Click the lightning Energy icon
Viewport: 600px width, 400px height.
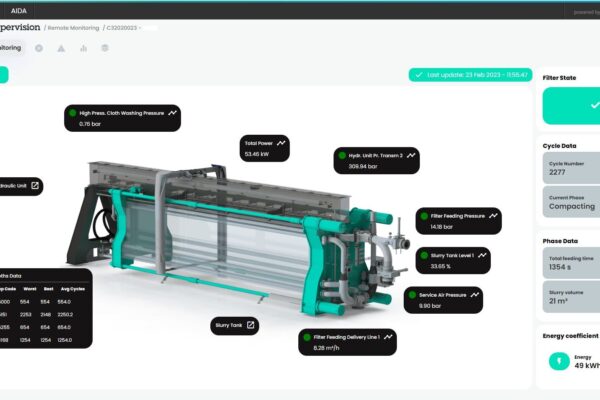pos(559,363)
